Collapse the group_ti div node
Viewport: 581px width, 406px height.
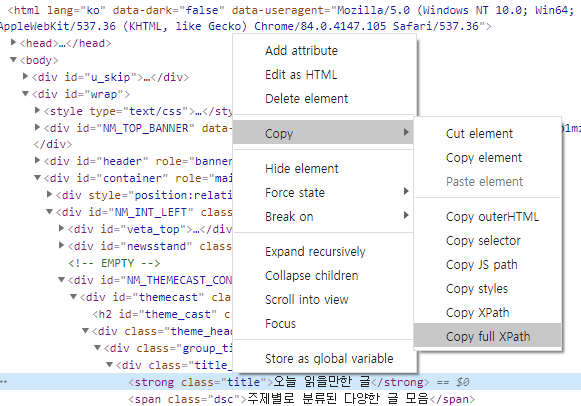[97, 347]
